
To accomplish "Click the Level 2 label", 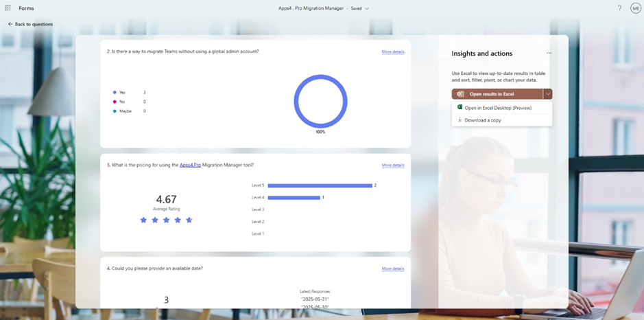I will (258, 222).
